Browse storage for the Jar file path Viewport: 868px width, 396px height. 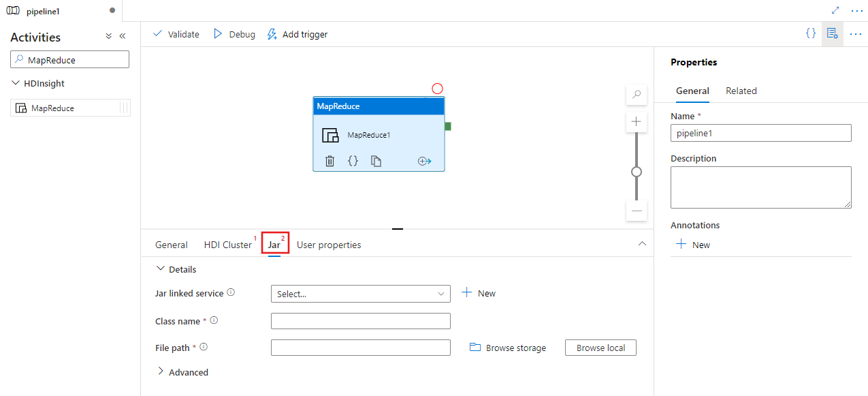pyautogui.click(x=508, y=348)
